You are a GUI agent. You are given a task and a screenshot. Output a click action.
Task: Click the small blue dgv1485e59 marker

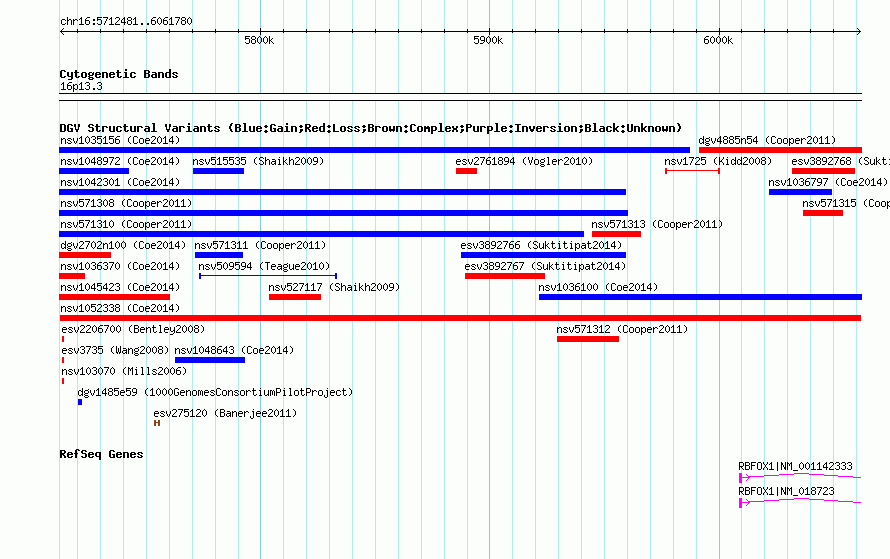pyautogui.click(x=80, y=402)
